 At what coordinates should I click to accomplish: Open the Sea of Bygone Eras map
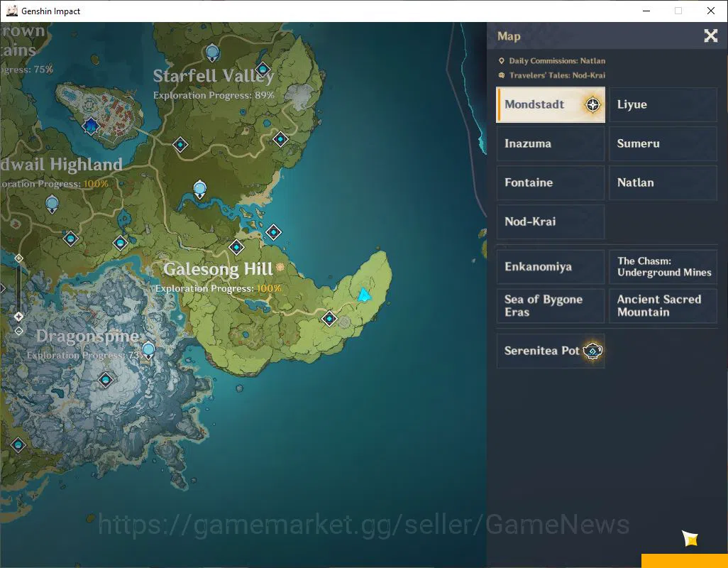[x=551, y=305]
